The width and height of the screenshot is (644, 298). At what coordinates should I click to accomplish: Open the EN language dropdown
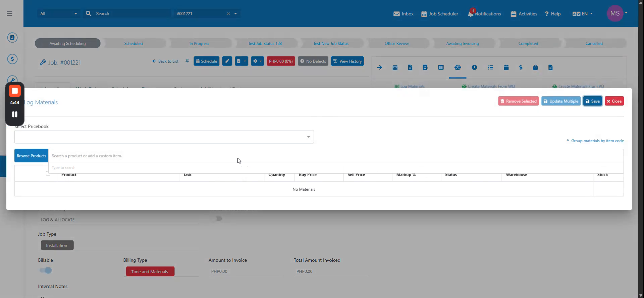(x=583, y=14)
